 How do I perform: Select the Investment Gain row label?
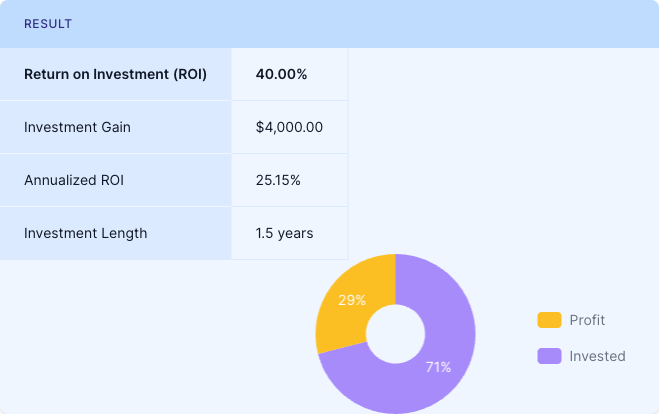click(77, 127)
